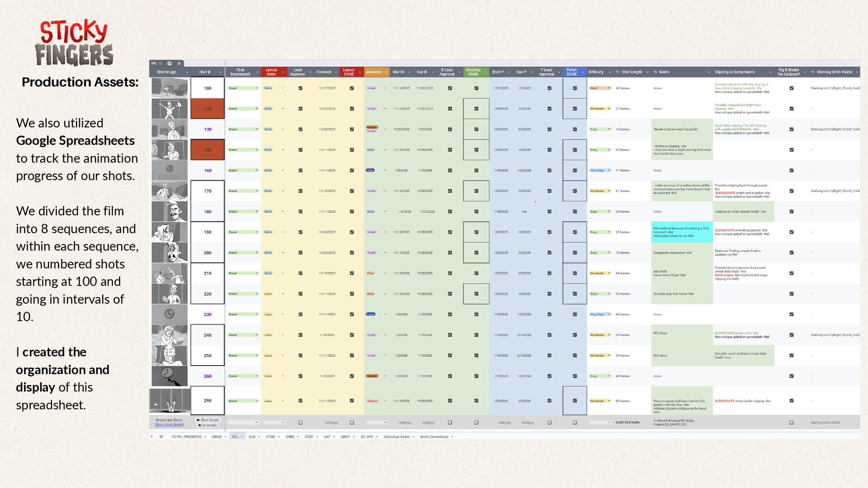
Task: Click the Rig & Model column filter arrow
Action: 805,72
